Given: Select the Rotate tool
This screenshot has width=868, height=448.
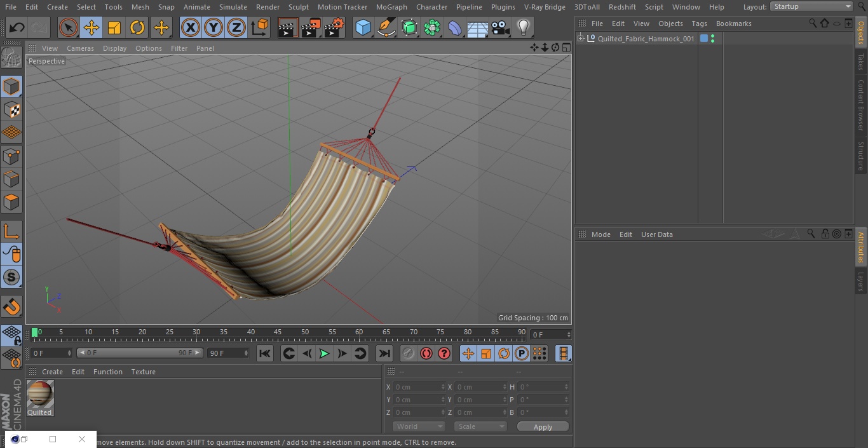Looking at the screenshot, I should point(137,27).
